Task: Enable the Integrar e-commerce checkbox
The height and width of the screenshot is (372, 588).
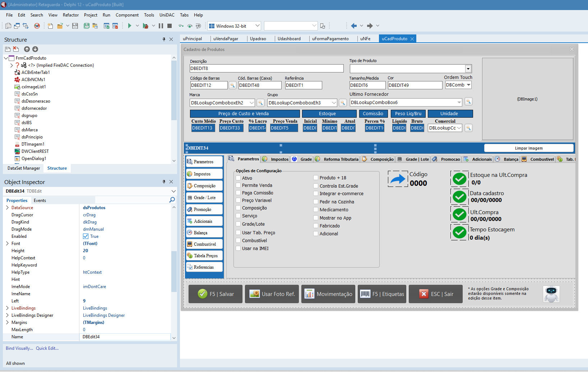Action: pos(316,194)
